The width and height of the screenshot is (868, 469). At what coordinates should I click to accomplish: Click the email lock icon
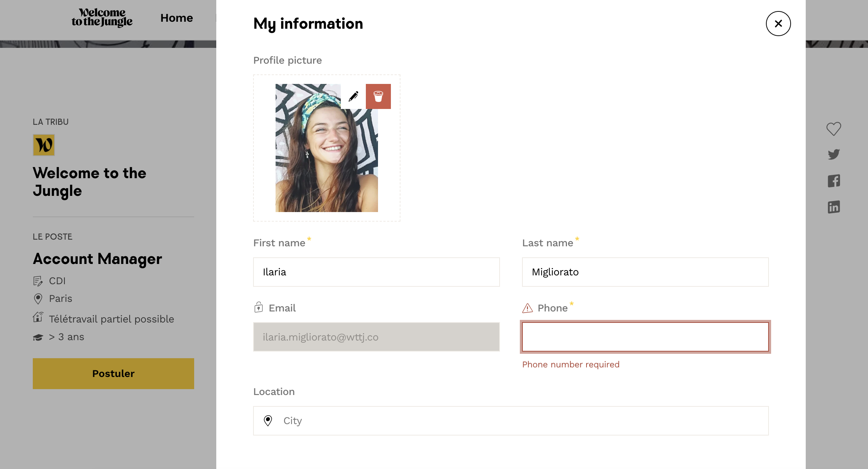(x=259, y=307)
